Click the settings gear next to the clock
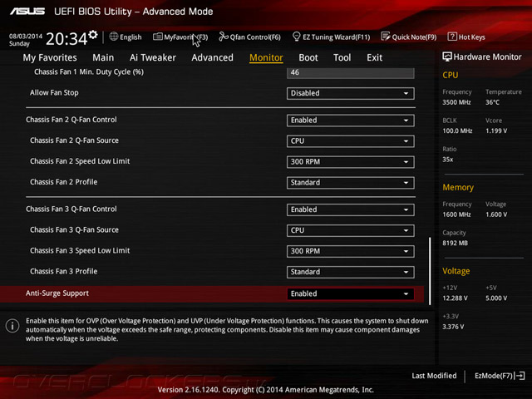532x399 pixels. click(x=93, y=35)
